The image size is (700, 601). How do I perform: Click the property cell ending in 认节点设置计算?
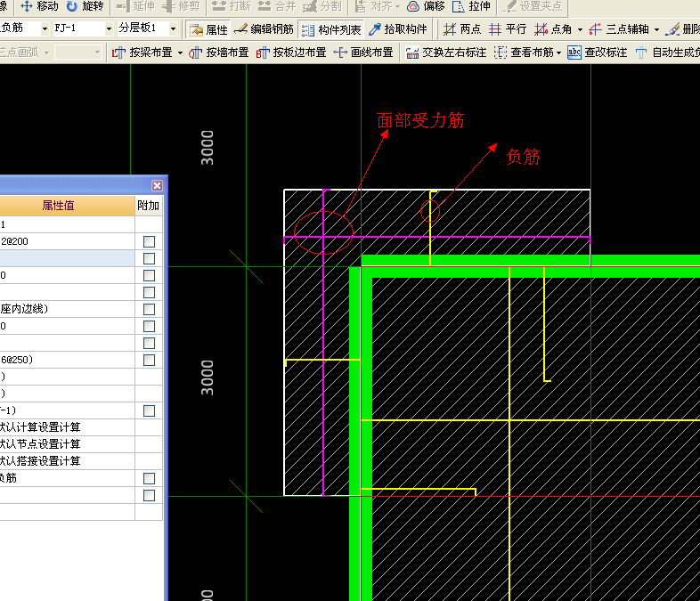click(x=67, y=444)
